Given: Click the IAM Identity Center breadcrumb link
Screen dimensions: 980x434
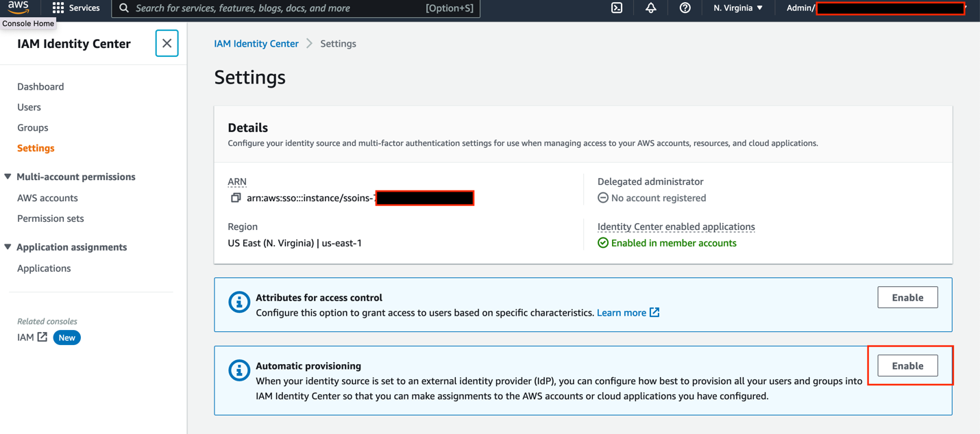Looking at the screenshot, I should (256, 44).
